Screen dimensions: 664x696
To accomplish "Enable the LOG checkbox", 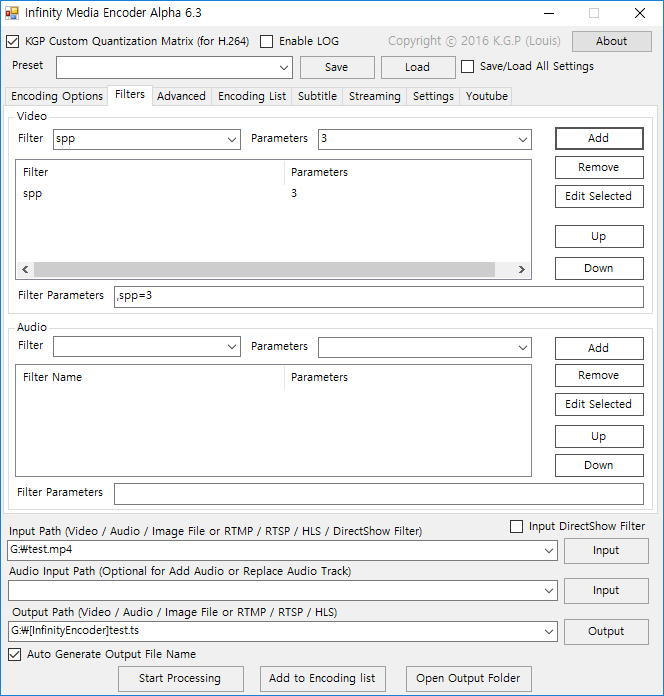I will coord(266,41).
